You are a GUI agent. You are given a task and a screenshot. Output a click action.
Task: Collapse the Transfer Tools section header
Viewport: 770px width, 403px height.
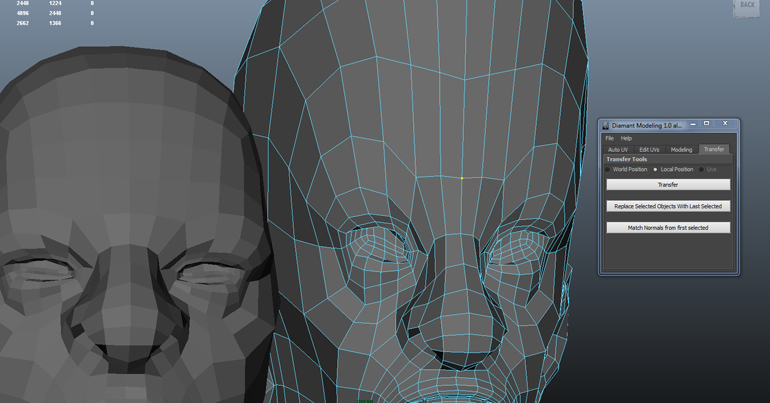coord(627,159)
